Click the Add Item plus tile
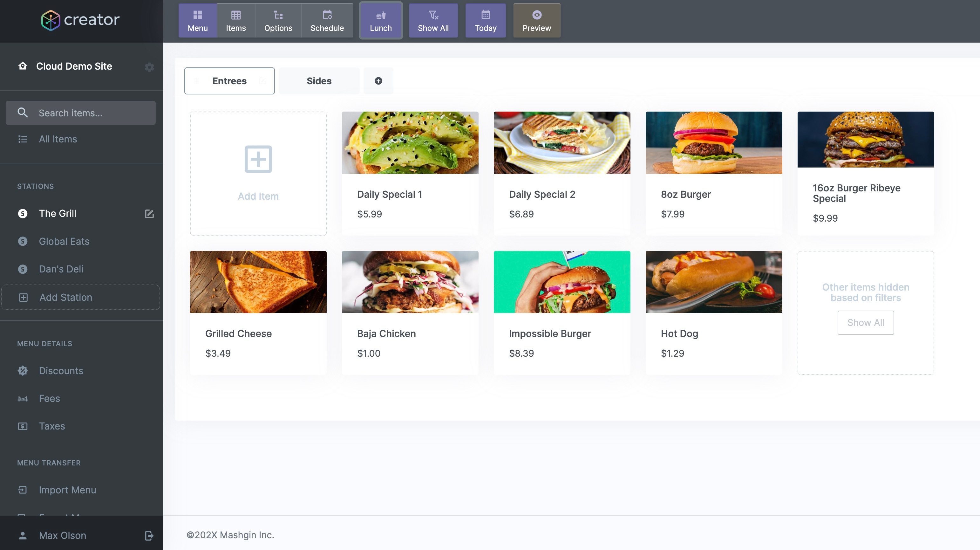This screenshot has height=550, width=980. coord(258,173)
